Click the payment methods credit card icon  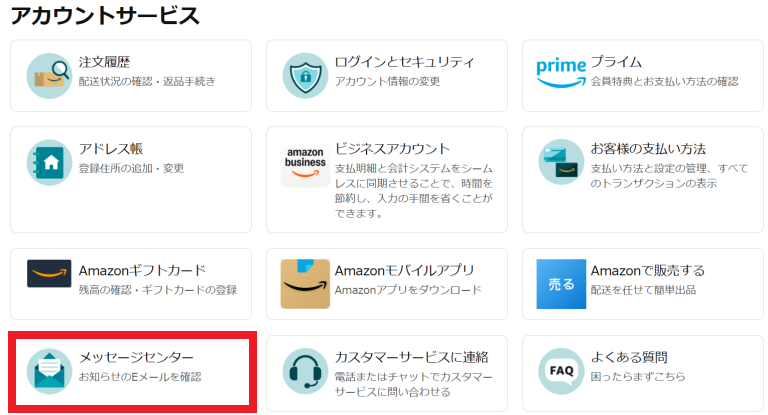[x=561, y=161]
